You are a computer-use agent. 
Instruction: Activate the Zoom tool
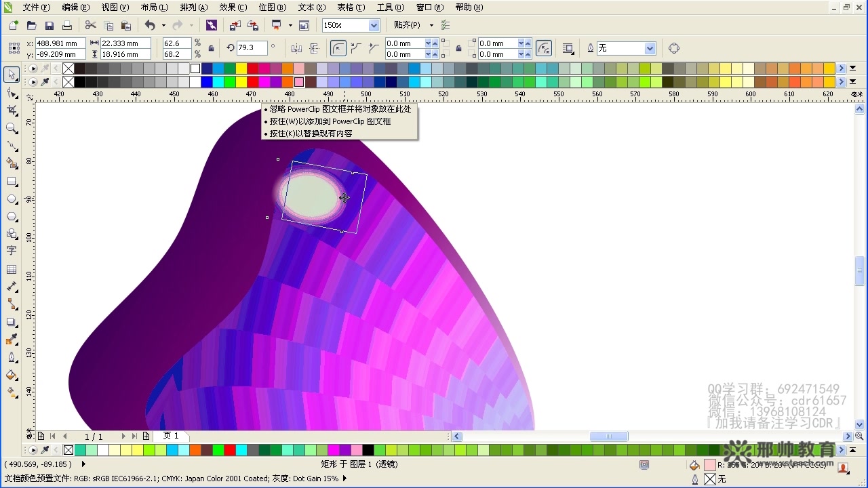click(x=12, y=127)
